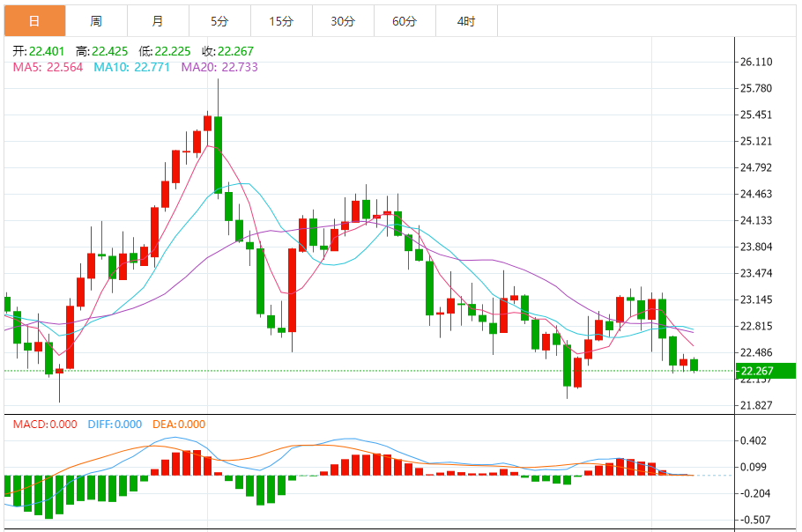Click the MA20: 22.733 indicator label
Image resolution: width=802 pixels, height=532 pixels.
click(219, 68)
